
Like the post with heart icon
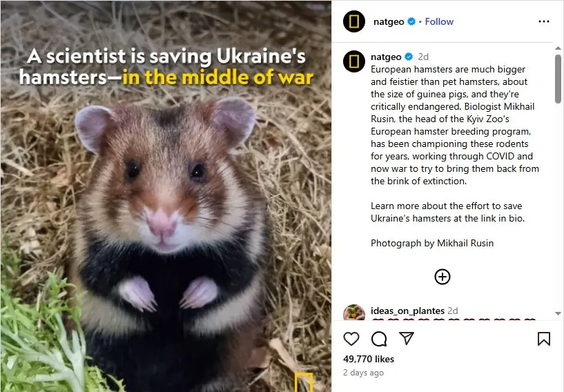point(351,339)
